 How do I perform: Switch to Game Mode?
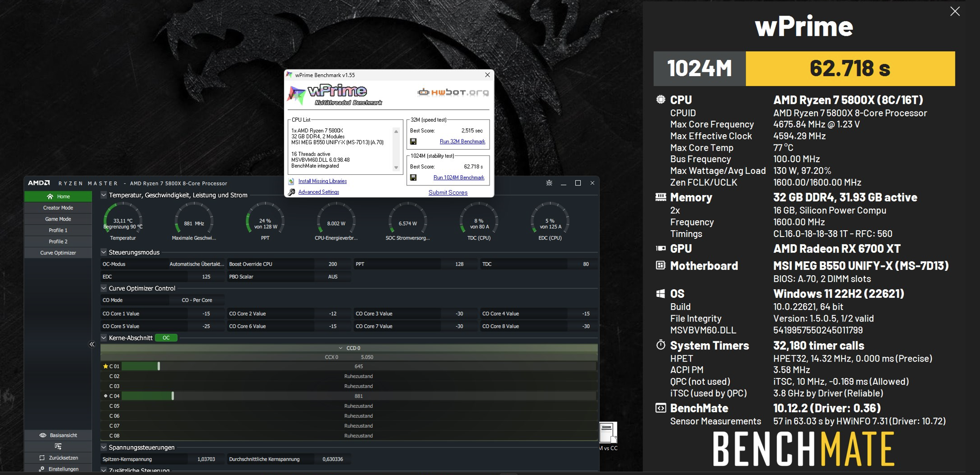(58, 219)
